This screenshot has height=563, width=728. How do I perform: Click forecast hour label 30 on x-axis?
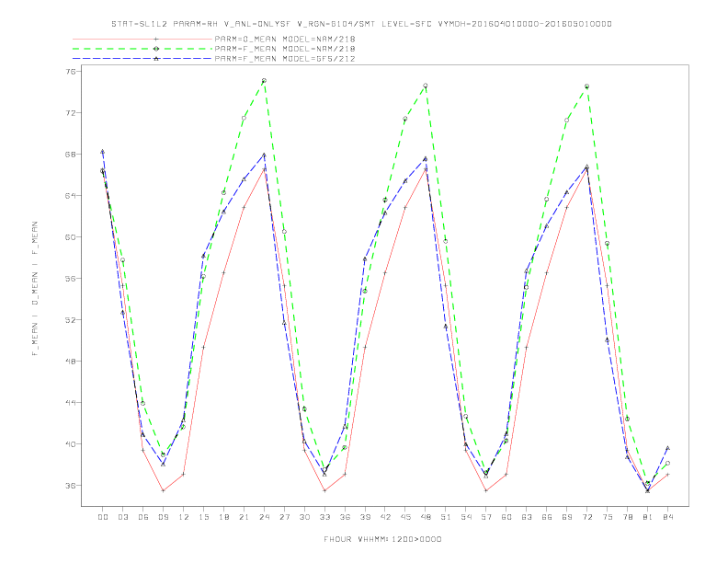[304, 517]
